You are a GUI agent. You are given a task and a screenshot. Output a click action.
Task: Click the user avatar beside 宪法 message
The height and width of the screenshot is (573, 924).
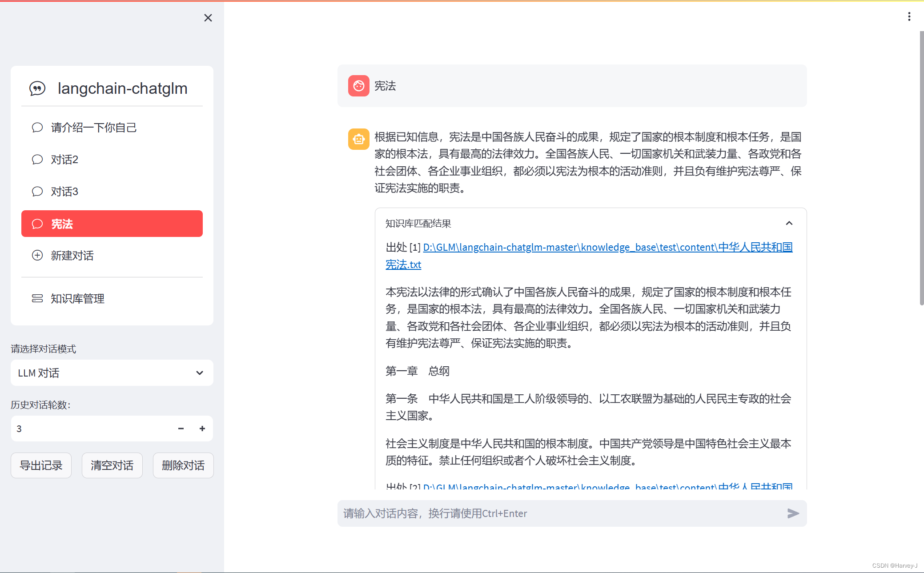358,86
